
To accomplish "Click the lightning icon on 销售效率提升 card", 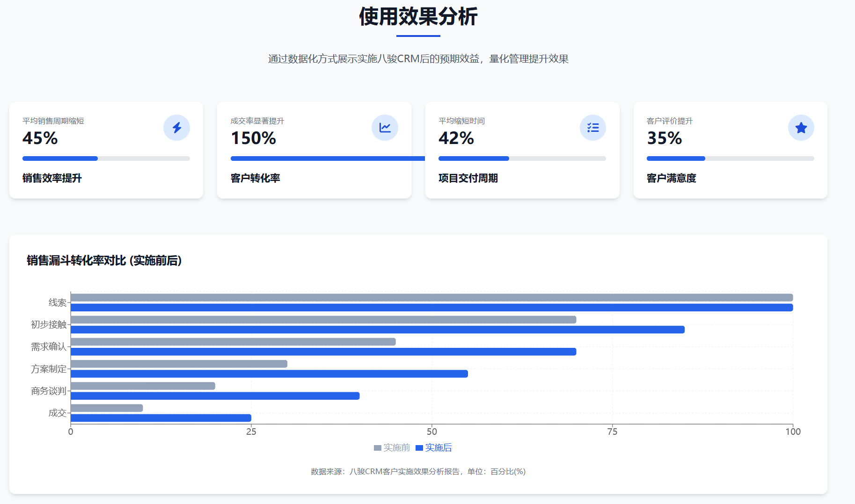I will pos(176,127).
